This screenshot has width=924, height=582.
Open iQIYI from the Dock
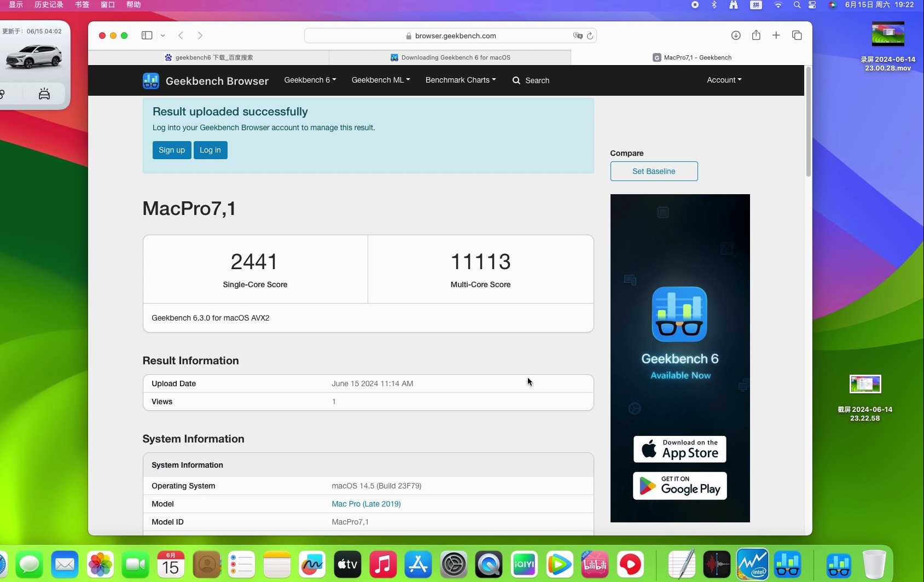[x=524, y=564]
